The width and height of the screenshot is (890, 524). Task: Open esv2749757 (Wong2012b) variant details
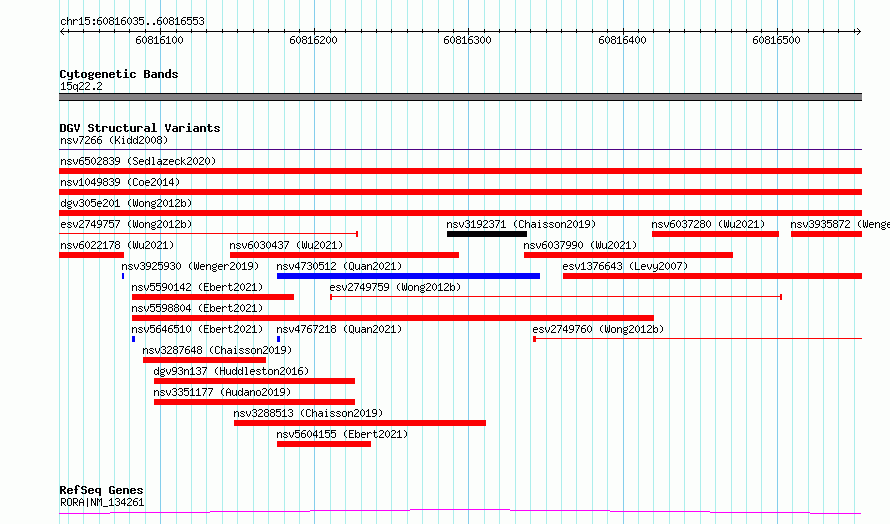126,224
